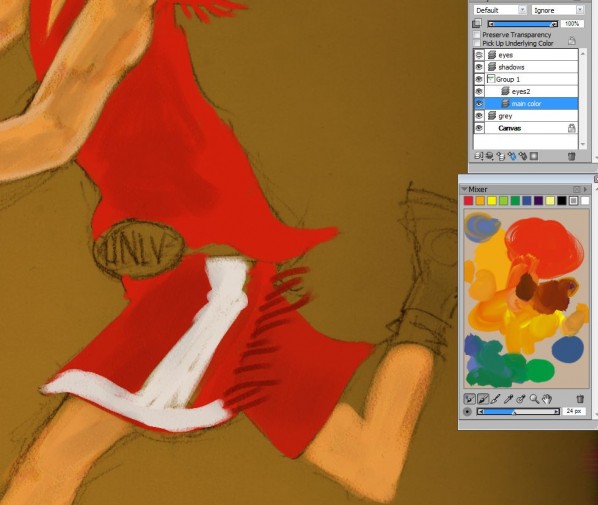This screenshot has width=598, height=505.
Task: Hide the shadows layer
Action: pos(479,67)
